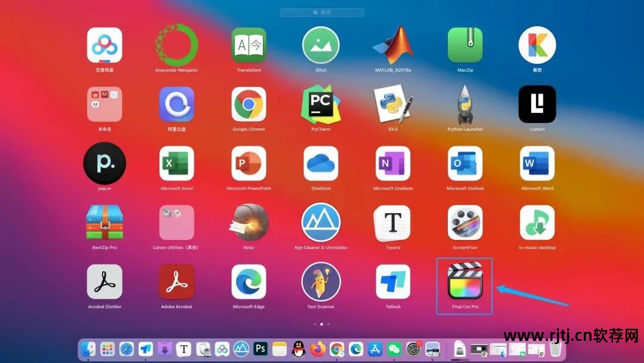This screenshot has height=363, width=644.
Task: Open Python IDLE
Action: 393,104
